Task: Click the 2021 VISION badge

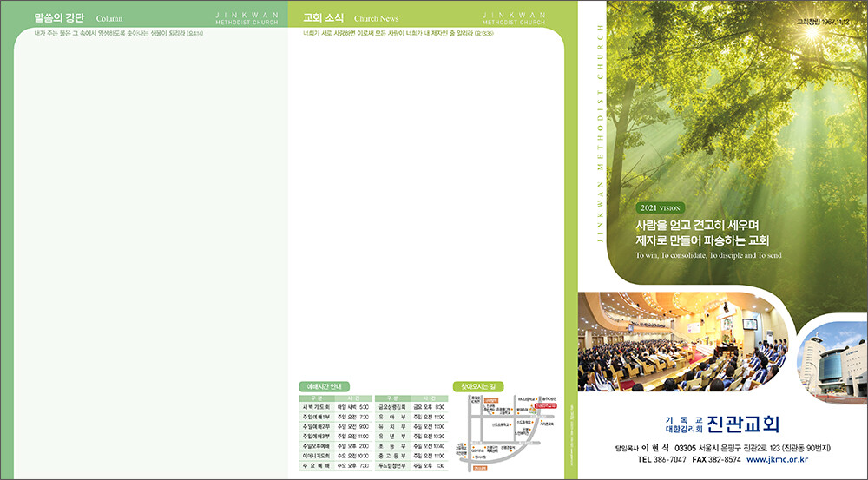Action: point(661,208)
